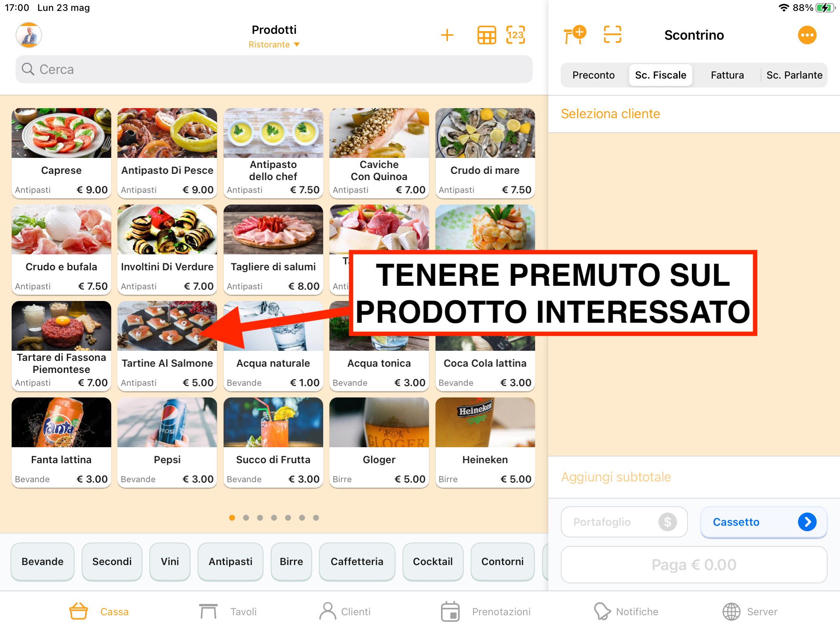Viewport: 840px width, 630px height.
Task: Open Cassa basket icon
Action: click(x=79, y=611)
